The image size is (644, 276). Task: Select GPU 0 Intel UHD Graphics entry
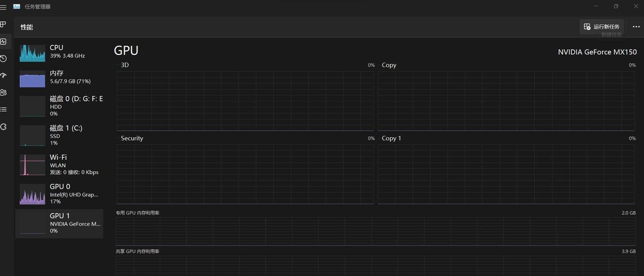point(59,194)
